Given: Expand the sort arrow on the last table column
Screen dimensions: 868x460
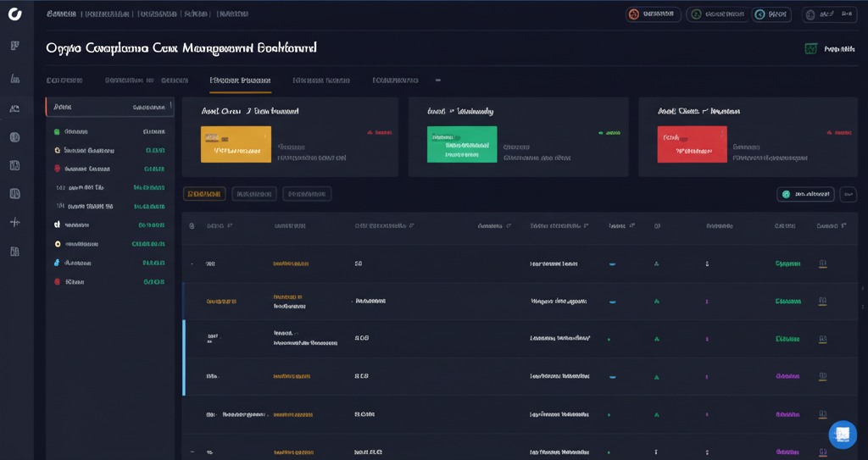Looking at the screenshot, I should 843,226.
